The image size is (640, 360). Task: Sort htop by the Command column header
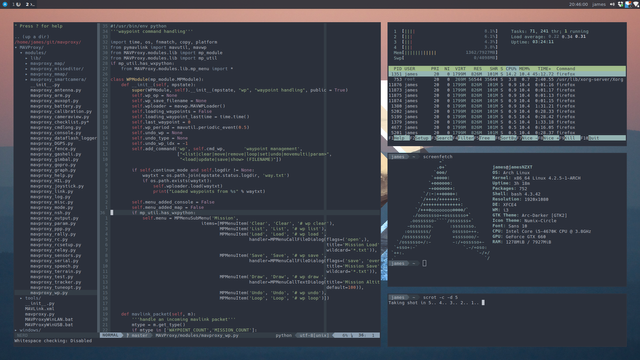click(x=565, y=69)
